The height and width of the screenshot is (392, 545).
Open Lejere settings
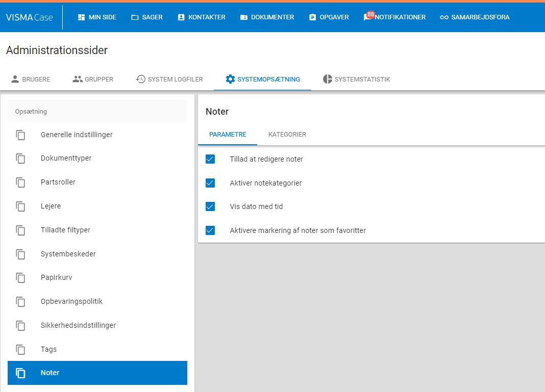click(97, 206)
